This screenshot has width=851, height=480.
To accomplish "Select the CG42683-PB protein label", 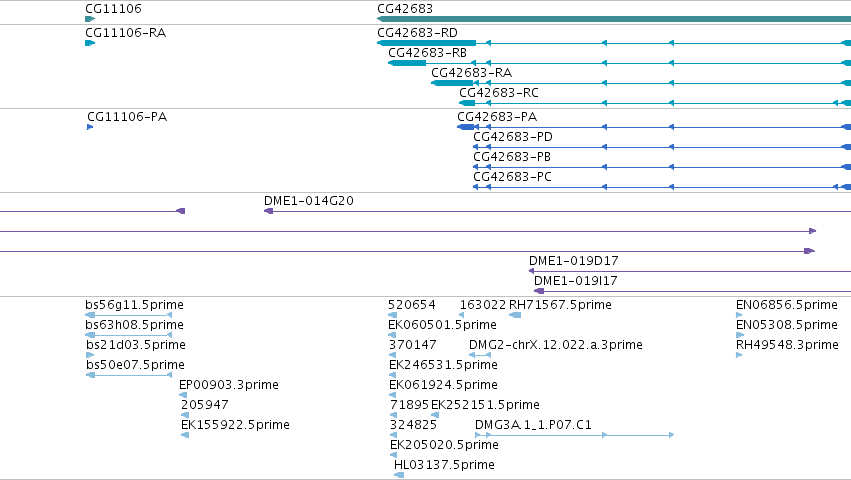I will [x=512, y=157].
